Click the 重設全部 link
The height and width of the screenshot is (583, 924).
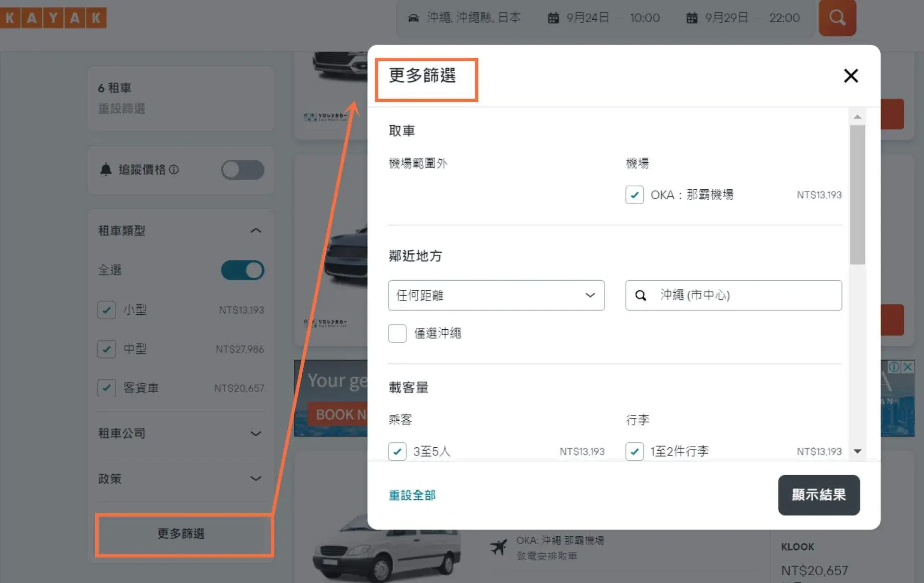[x=412, y=495]
